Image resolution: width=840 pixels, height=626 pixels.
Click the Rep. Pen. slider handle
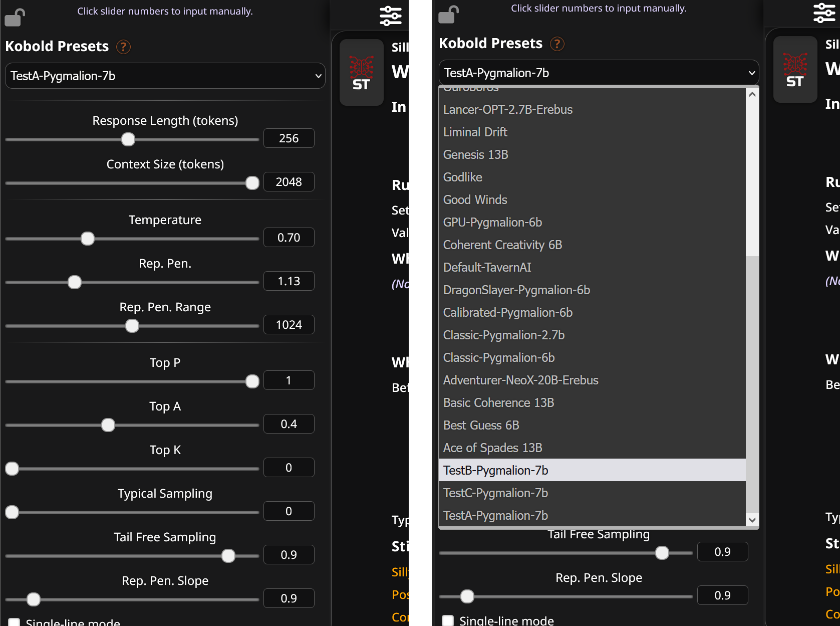point(75,282)
